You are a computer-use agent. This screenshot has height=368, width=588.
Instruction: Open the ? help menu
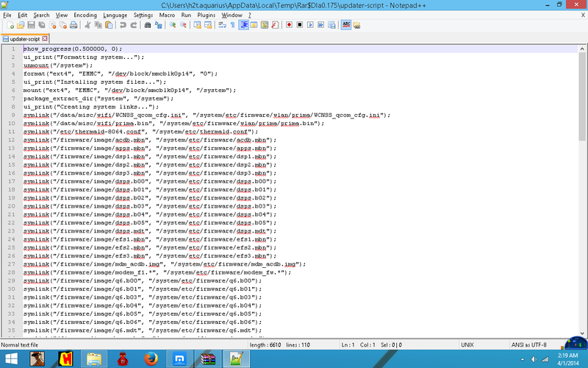(250, 15)
